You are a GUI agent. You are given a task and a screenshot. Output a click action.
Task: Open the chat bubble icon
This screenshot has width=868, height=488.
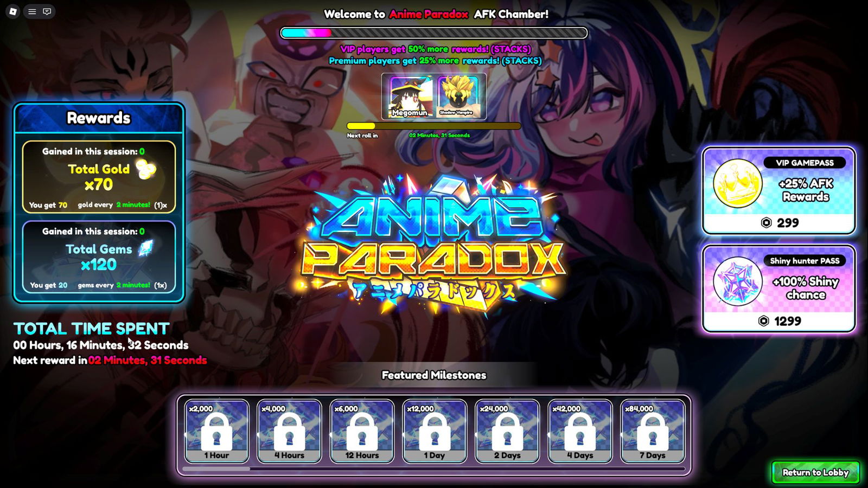[47, 11]
